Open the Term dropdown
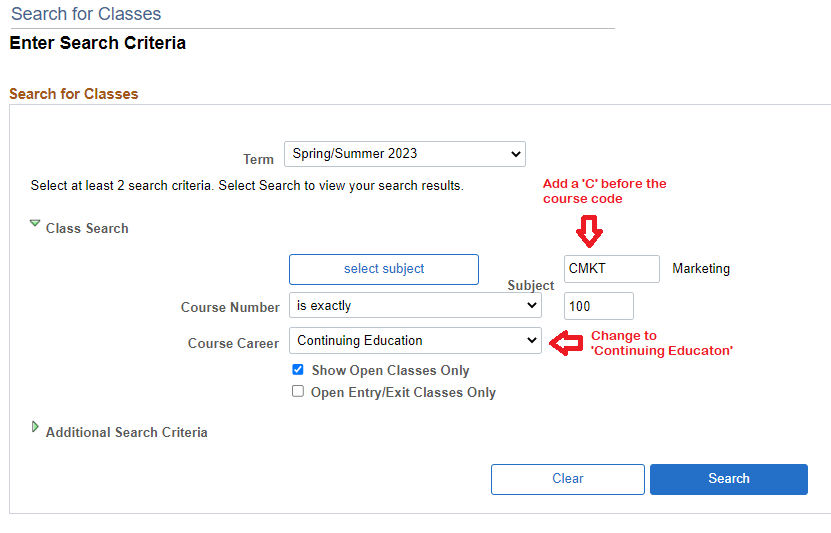Image resolution: width=831 pixels, height=533 pixels. (404, 154)
